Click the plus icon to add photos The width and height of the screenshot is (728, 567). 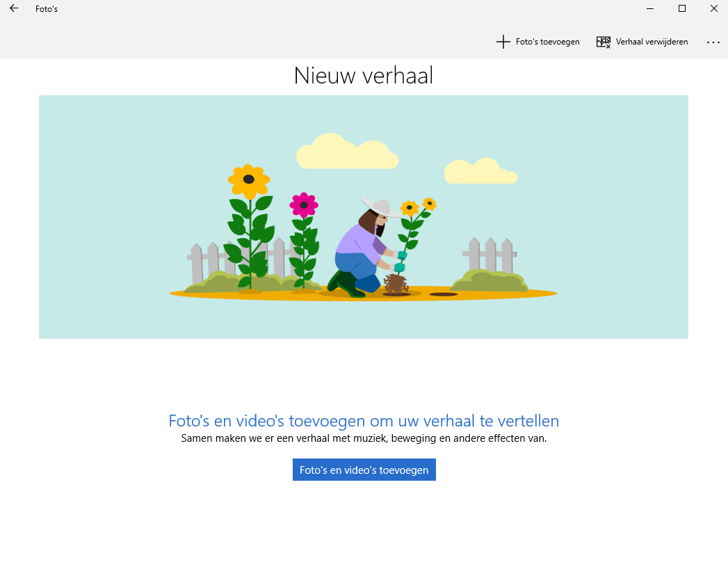click(x=503, y=42)
